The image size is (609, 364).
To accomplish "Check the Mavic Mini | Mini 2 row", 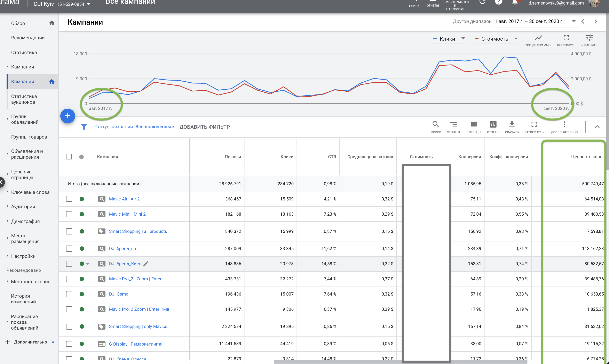I will coord(69,214).
